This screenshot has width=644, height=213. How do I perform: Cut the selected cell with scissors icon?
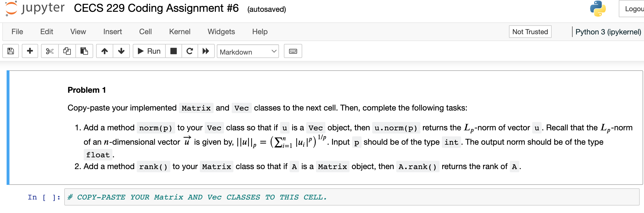49,51
